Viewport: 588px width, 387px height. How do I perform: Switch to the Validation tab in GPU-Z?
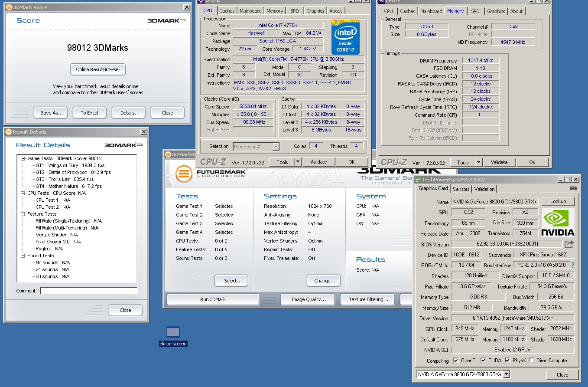[x=484, y=189]
